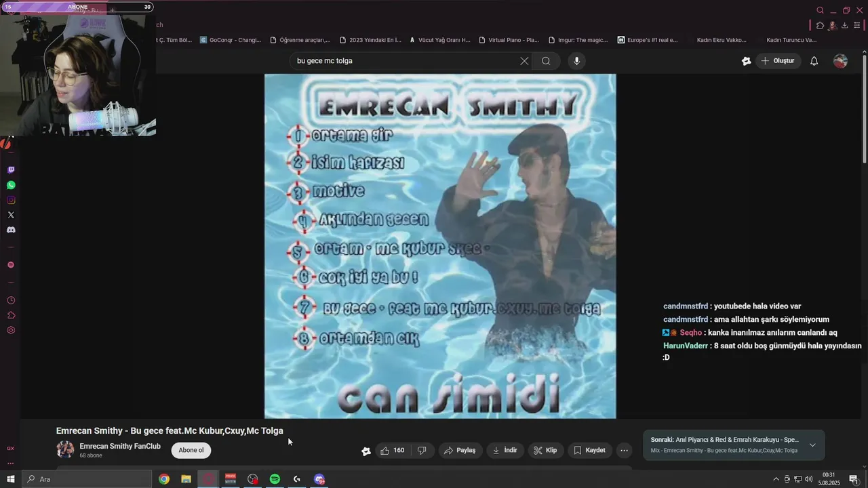This screenshot has width=868, height=488.
Task: Open Discord in the Opera GX sidebar
Action: [x=11, y=230]
